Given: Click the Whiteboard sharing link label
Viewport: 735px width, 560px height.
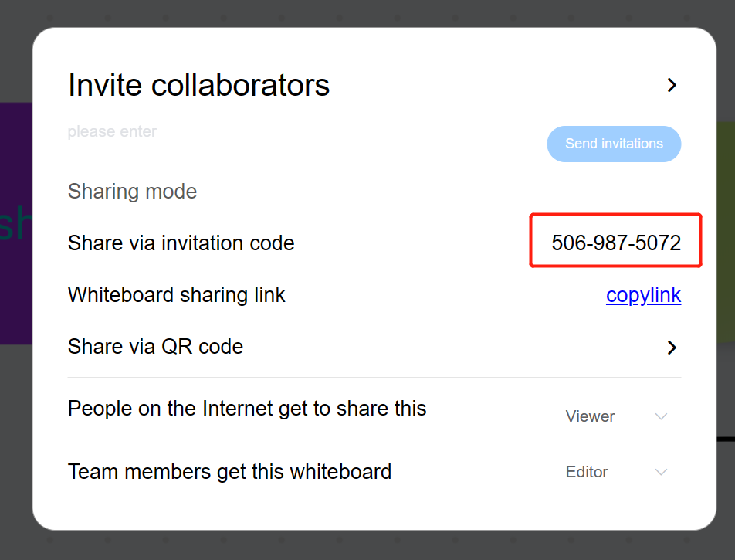Looking at the screenshot, I should 176,295.
